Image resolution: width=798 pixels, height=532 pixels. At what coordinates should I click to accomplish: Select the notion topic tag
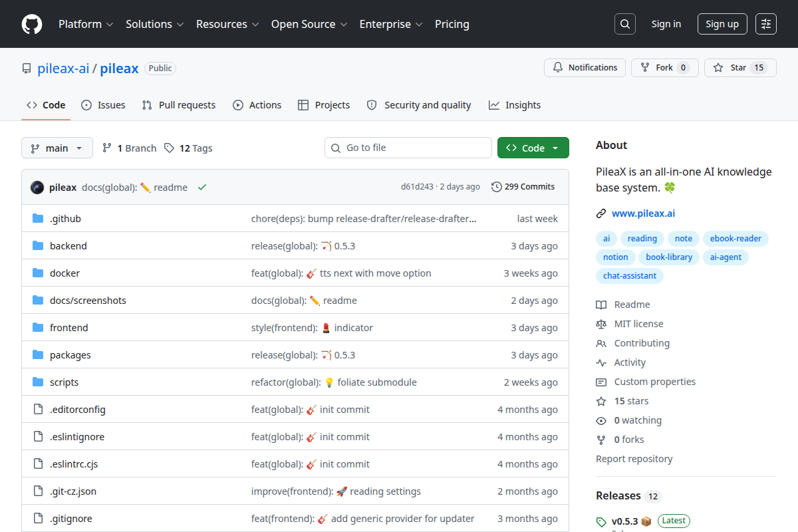pyautogui.click(x=616, y=257)
